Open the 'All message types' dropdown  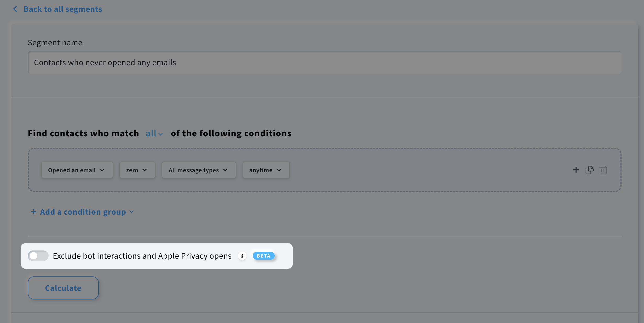(198, 170)
